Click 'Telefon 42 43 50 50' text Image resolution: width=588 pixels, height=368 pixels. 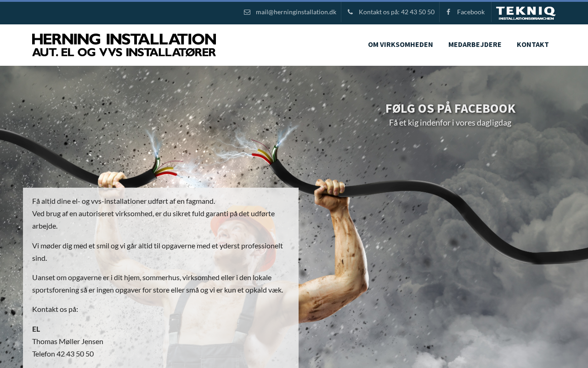(63, 354)
